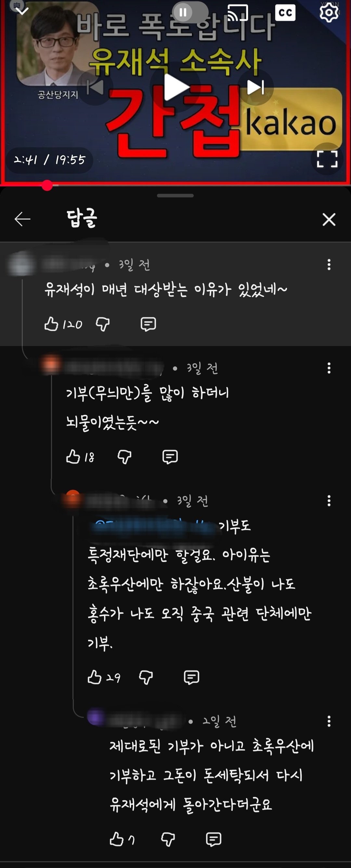Open more options menu on 2일 전 comment
Viewport: 351px width, 868px height.
[x=329, y=721]
